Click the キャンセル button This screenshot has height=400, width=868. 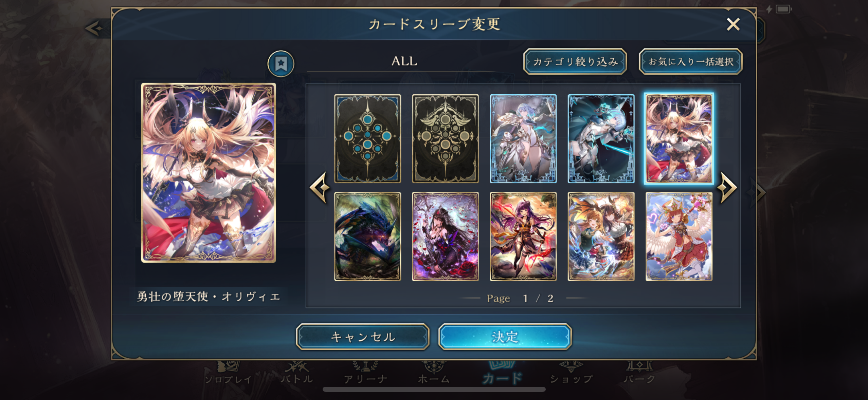[363, 337]
